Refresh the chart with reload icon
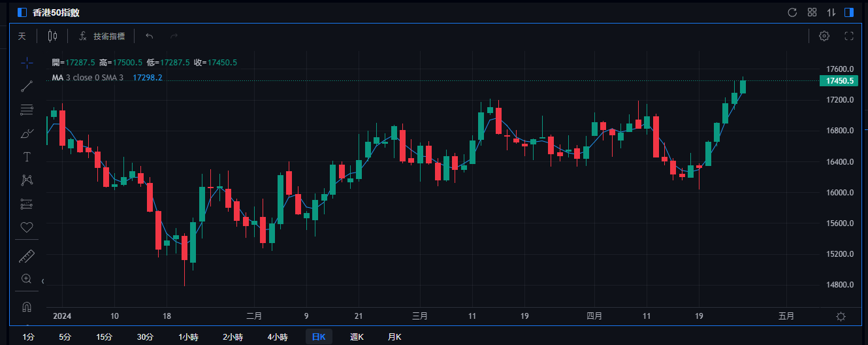The image size is (868, 345). [x=792, y=12]
